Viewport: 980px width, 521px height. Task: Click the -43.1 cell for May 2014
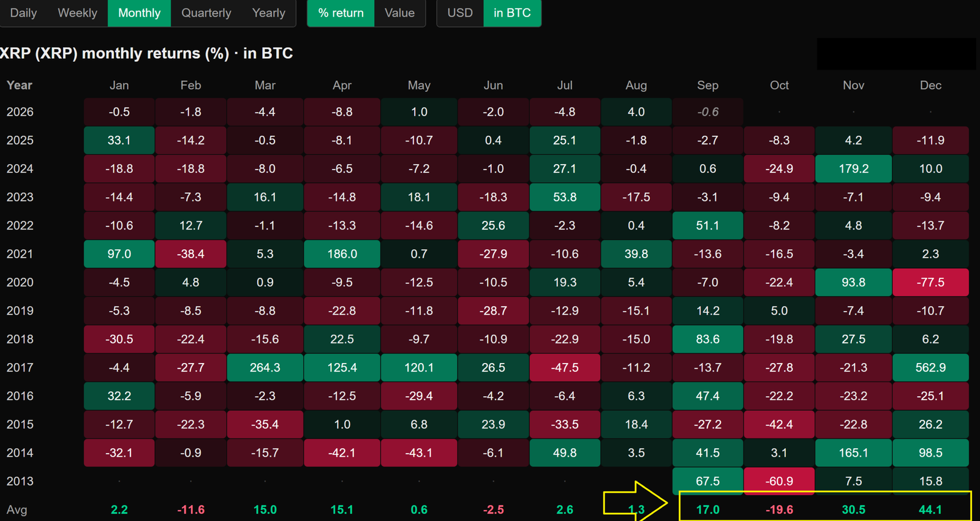pos(419,452)
